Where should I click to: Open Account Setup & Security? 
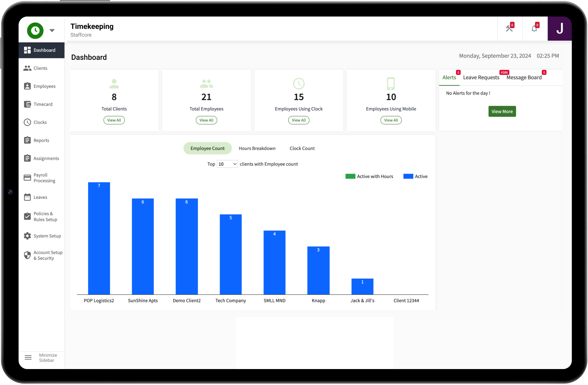[47, 255]
